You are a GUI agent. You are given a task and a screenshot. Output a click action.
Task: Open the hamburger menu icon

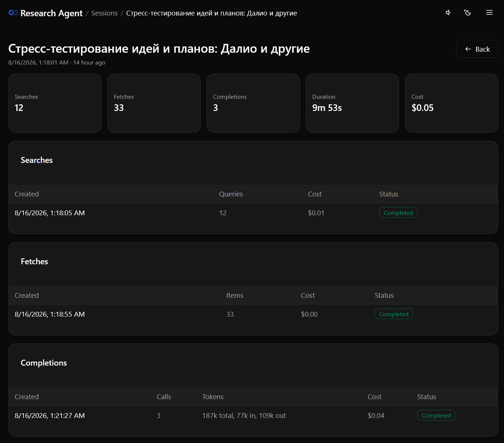(x=489, y=13)
